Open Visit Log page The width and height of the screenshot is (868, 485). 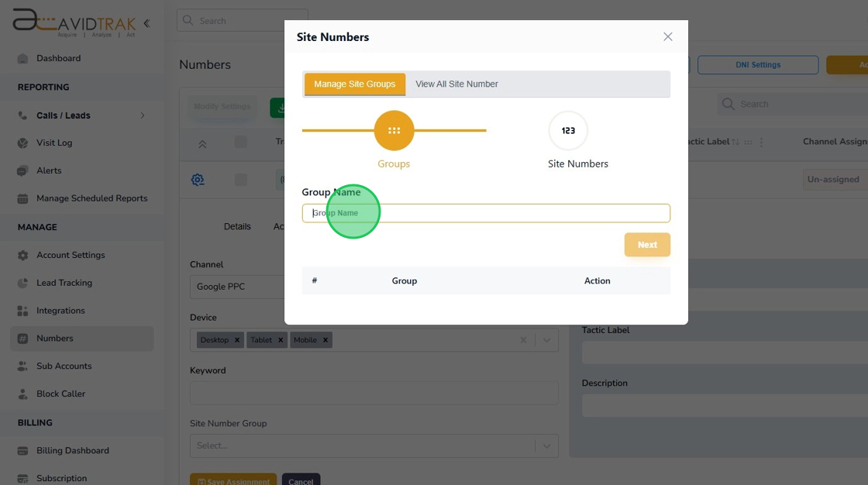click(54, 143)
